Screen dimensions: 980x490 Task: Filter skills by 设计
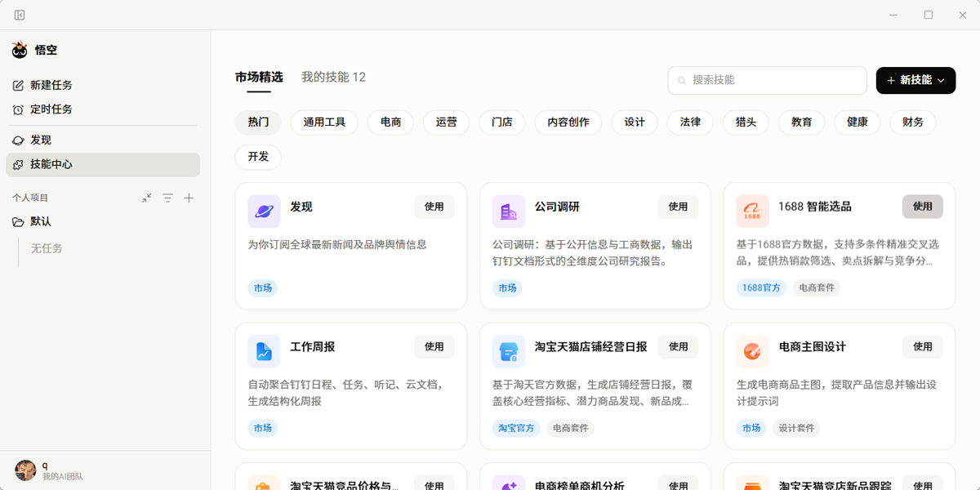(635, 122)
